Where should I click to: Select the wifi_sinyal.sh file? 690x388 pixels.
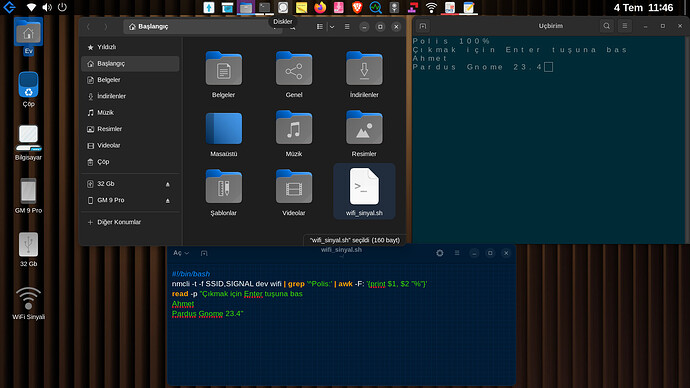coord(364,192)
